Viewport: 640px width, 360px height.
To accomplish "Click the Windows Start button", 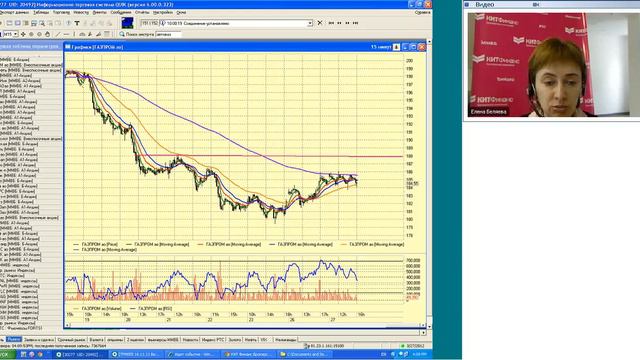I will click(7, 354).
